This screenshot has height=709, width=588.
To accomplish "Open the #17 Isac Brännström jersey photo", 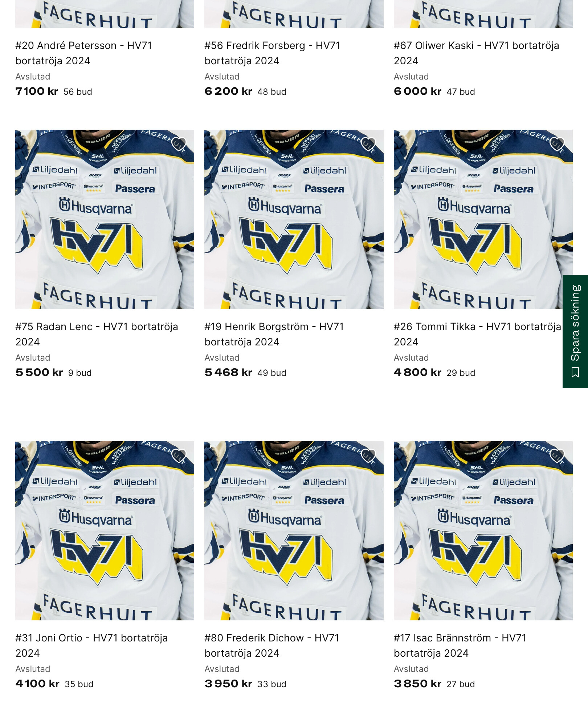I will [x=483, y=531].
